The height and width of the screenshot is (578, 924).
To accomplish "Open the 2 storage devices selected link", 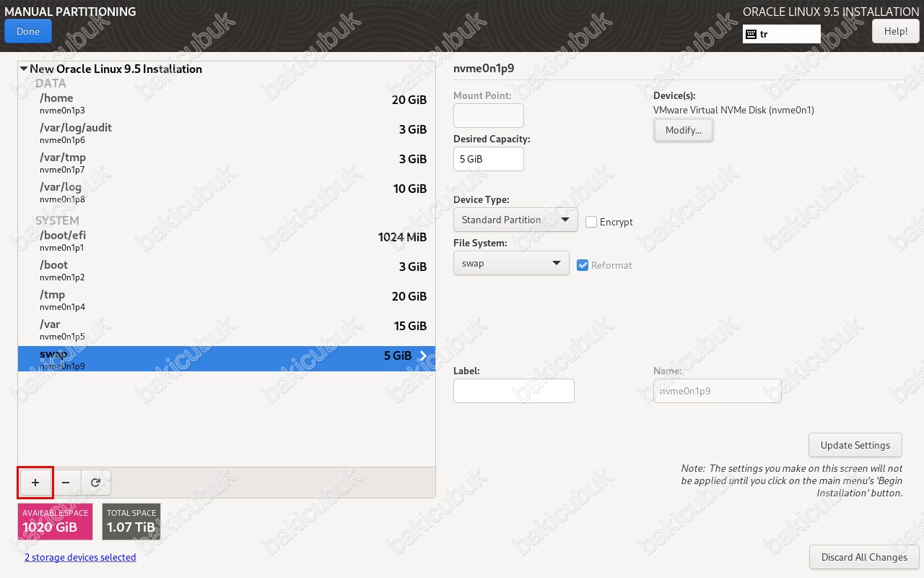I will (x=80, y=557).
